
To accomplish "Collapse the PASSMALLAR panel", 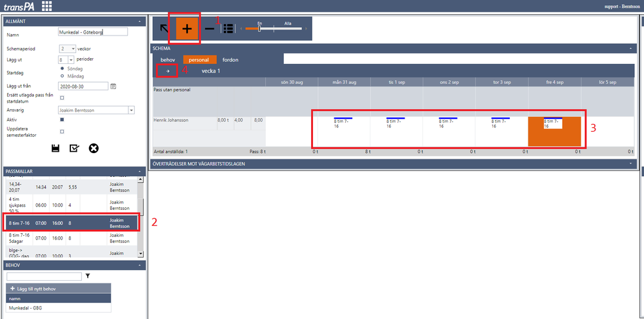I will (139, 170).
